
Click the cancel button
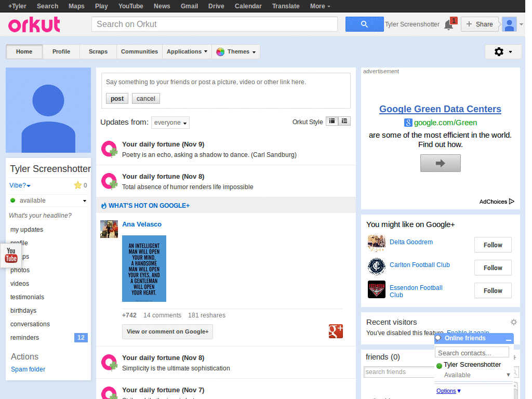pyautogui.click(x=146, y=98)
